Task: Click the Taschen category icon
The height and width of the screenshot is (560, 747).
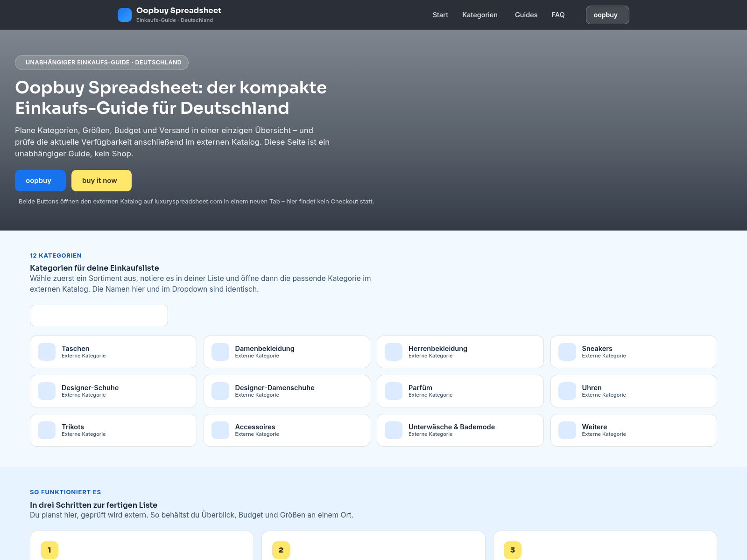Action: [47, 352]
